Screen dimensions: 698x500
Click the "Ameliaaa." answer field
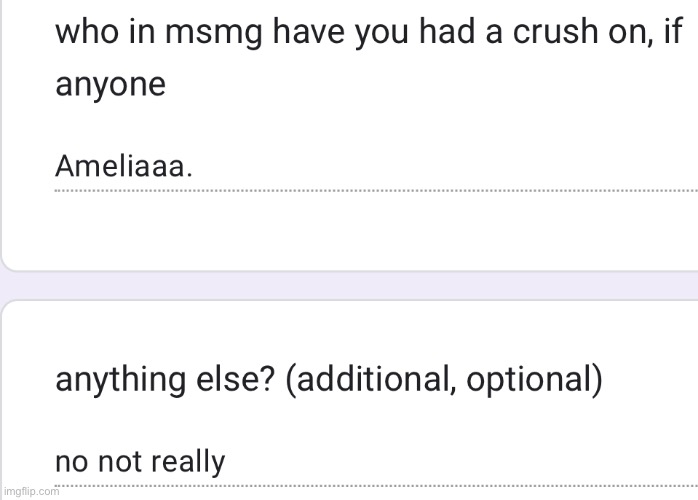coord(124,166)
